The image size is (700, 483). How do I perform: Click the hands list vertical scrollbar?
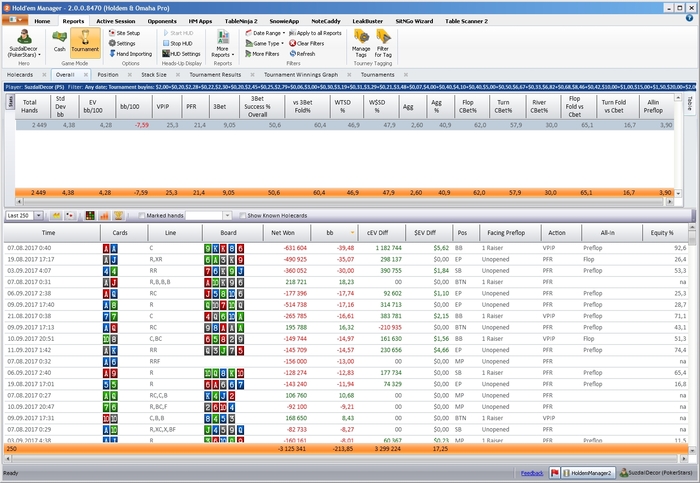point(692,341)
